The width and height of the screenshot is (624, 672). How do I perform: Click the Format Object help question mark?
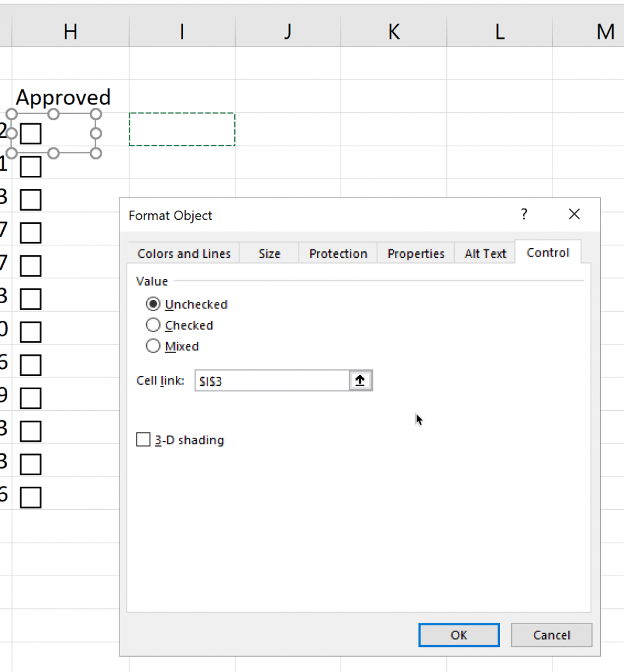pos(524,215)
